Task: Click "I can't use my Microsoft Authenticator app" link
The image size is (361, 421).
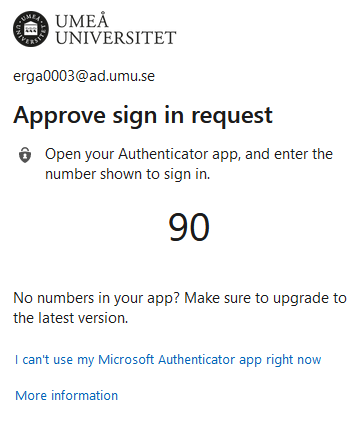Action: 168,360
